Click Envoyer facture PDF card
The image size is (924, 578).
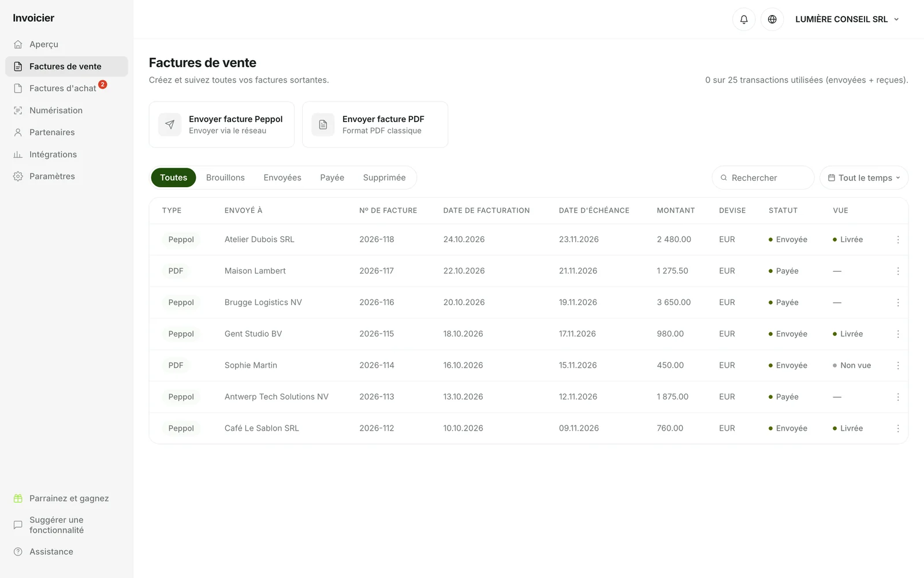click(375, 124)
